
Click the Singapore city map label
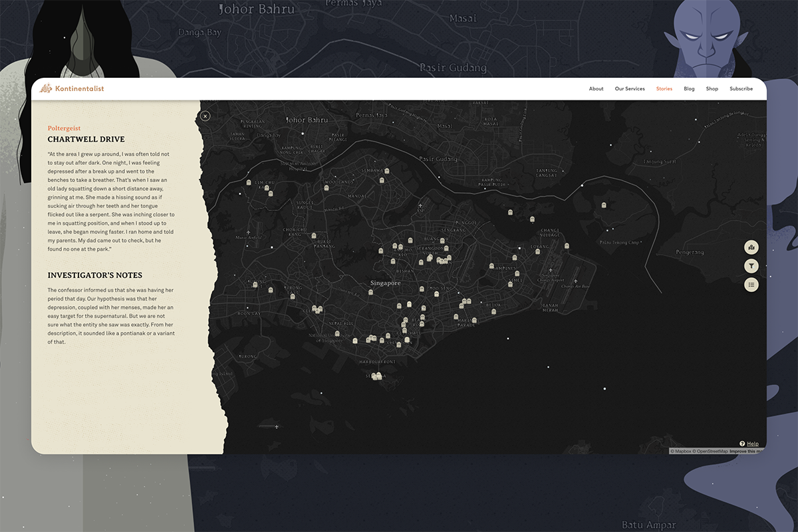pos(385,283)
